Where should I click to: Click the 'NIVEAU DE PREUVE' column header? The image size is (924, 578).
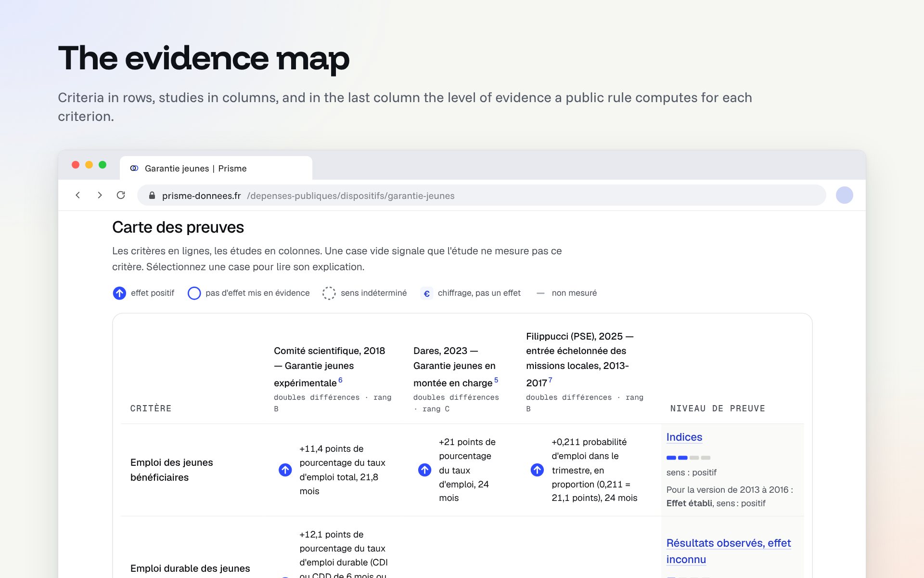718,408
